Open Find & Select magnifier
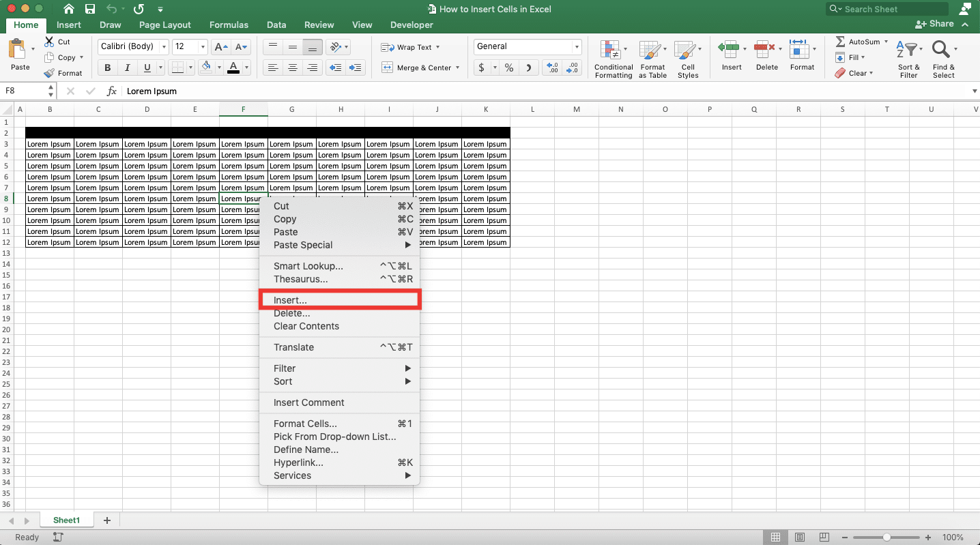Viewport: 980px width, 545px height. (944, 59)
